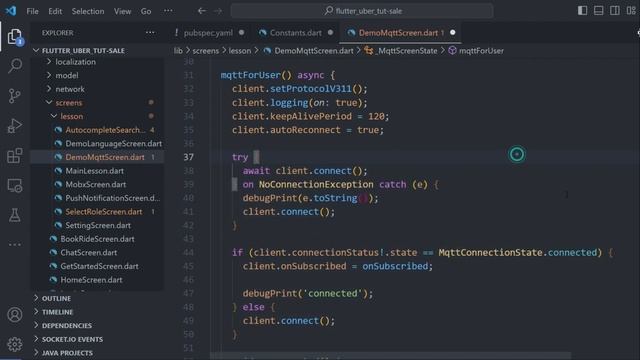The width and height of the screenshot is (640, 360).
Task: Expand SOCKET.IO EVENTS section
Action: (x=72, y=339)
